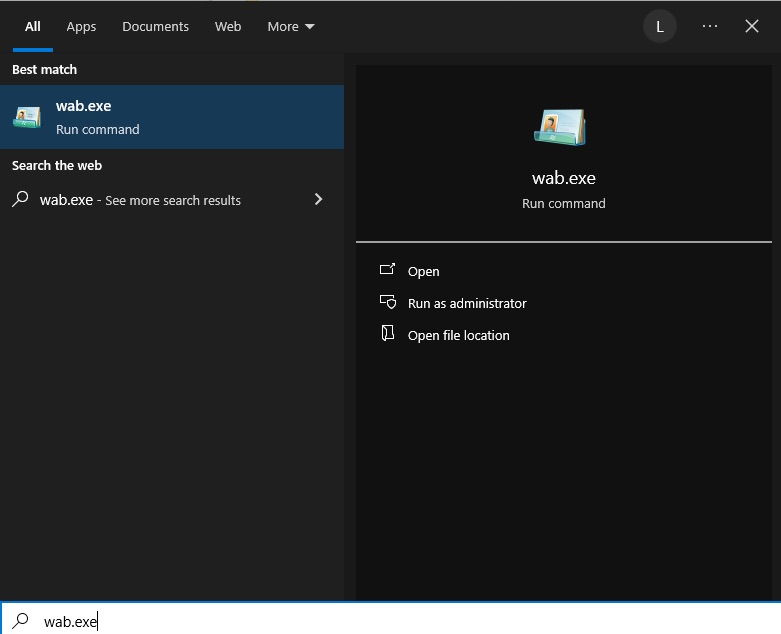Click the Open file location label
The height and width of the screenshot is (634, 781).
pos(459,335)
